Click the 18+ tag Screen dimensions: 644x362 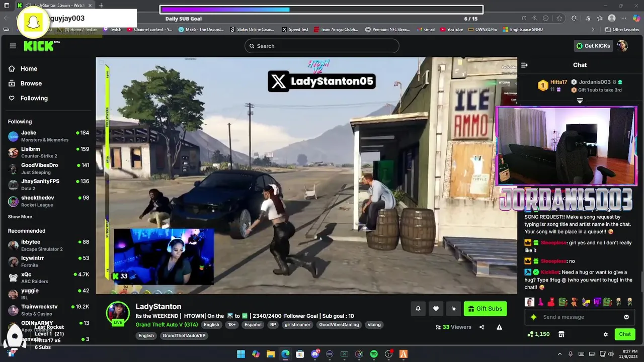pos(232,325)
